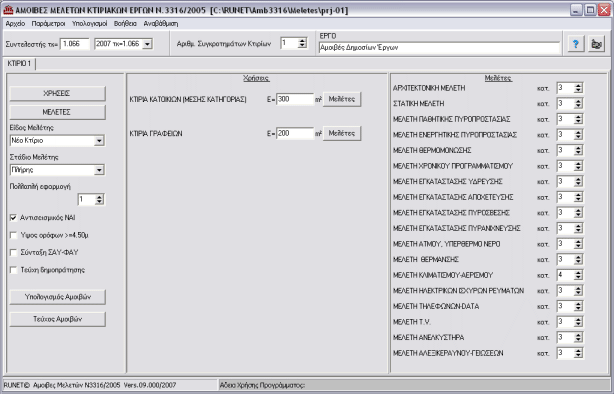The height and width of the screenshot is (394, 614).
Task: Enable Ύψος ορόφων >=4.50μ checkbox
Action: pyautogui.click(x=14, y=235)
